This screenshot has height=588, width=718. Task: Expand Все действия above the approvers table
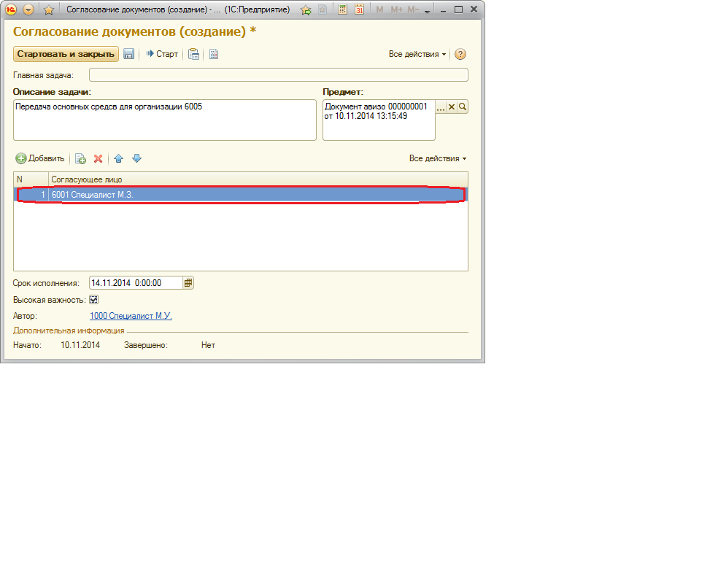click(x=437, y=158)
